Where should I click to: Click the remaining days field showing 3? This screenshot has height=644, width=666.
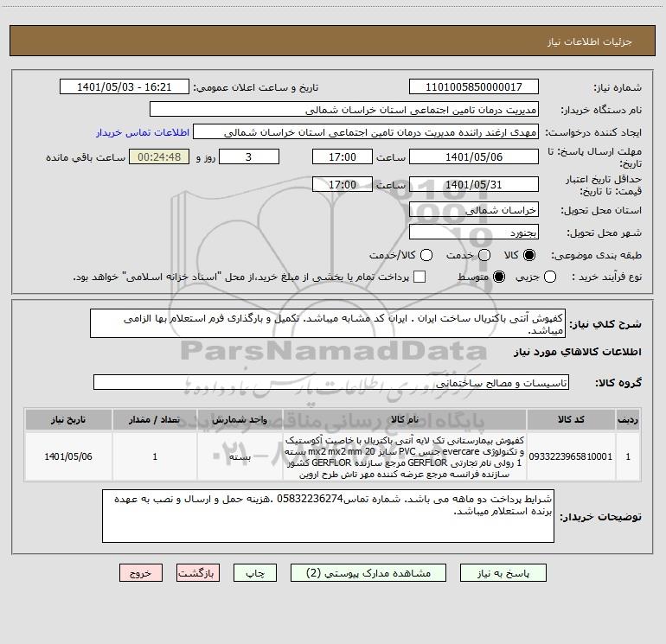(x=249, y=157)
